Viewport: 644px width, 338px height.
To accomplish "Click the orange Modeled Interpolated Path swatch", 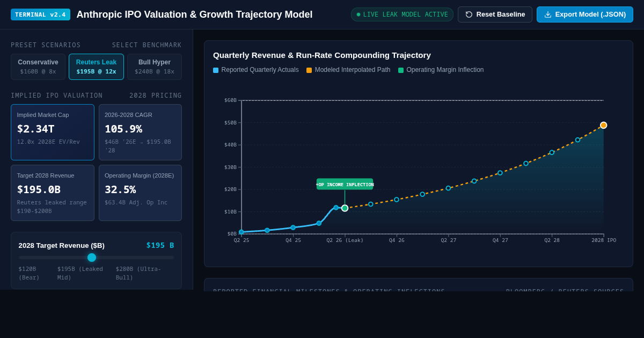I will pyautogui.click(x=309, y=70).
